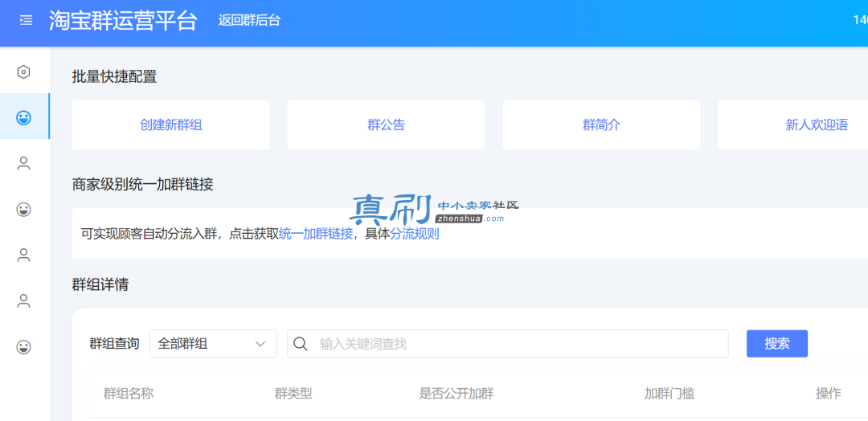Focus the 输入关键词查找 search field

508,344
